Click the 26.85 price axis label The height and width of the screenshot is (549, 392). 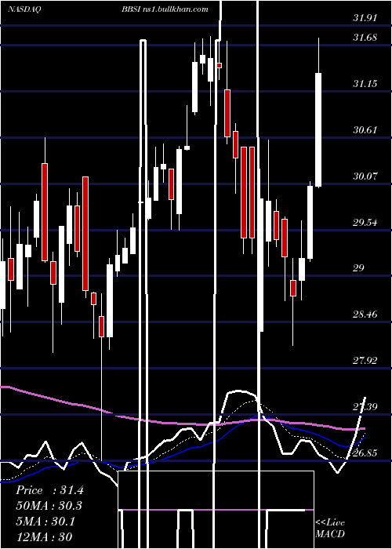point(365,453)
